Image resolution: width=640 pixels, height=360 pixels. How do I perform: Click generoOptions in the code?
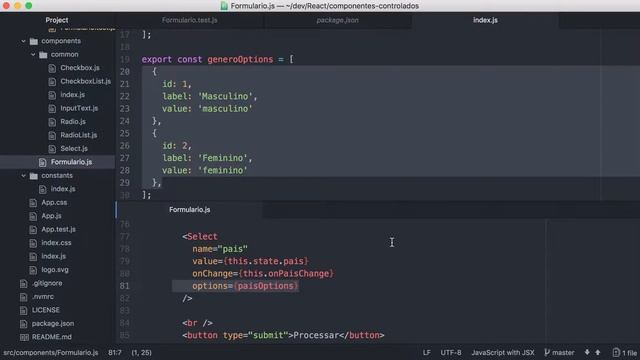(240, 60)
